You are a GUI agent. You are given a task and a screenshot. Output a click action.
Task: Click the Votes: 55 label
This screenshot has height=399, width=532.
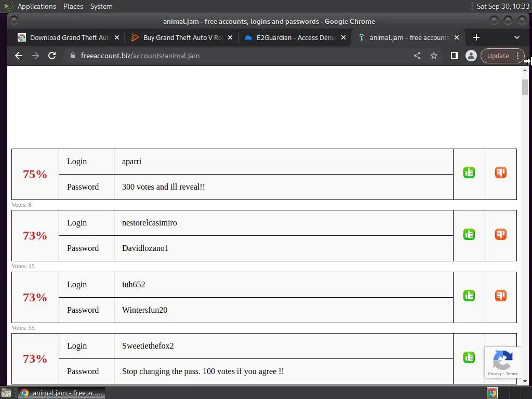point(23,328)
